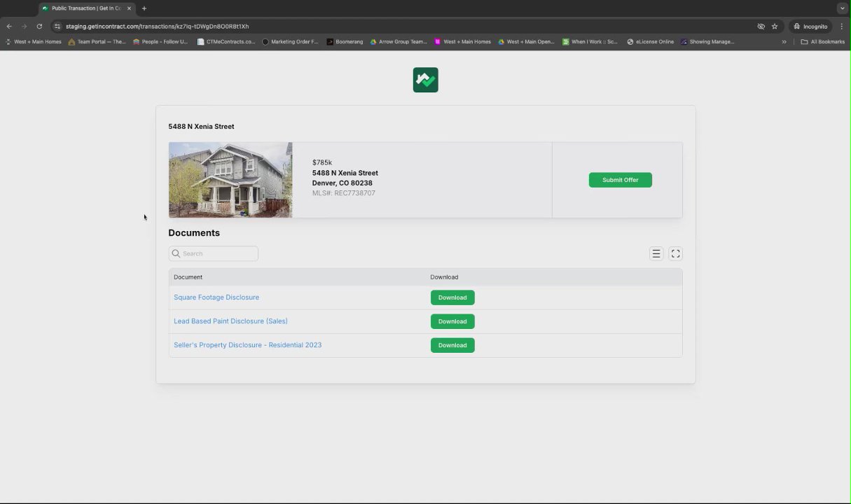Viewport: 851px width, 504px height.
Task: Open Lead Based Paint Disclosure (Sales) link
Action: 230,321
